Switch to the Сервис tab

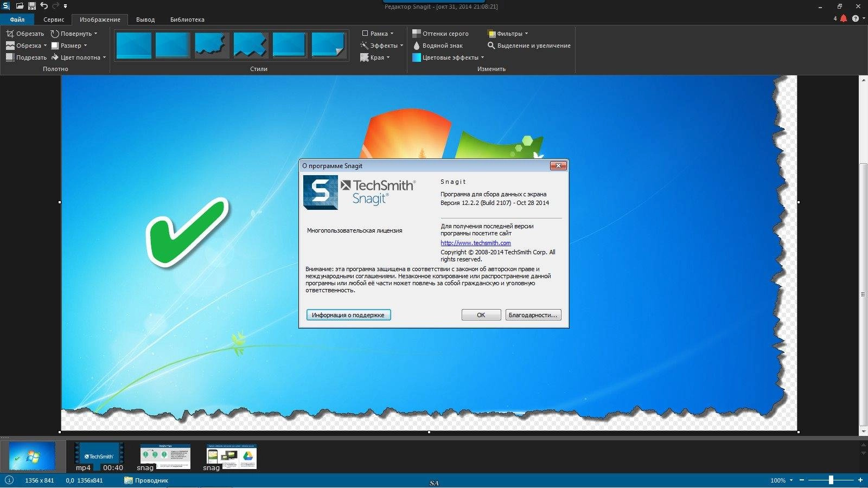pyautogui.click(x=54, y=20)
